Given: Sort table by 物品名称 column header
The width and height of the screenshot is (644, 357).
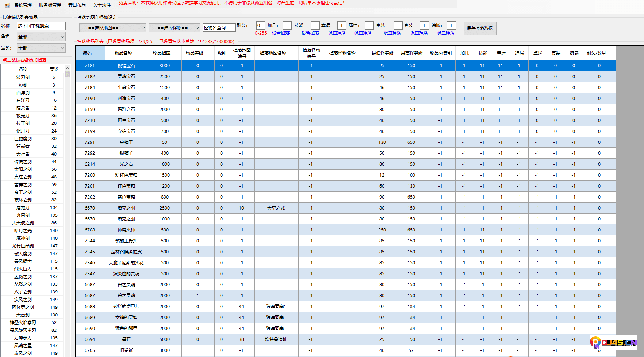Looking at the screenshot, I should [x=127, y=53].
